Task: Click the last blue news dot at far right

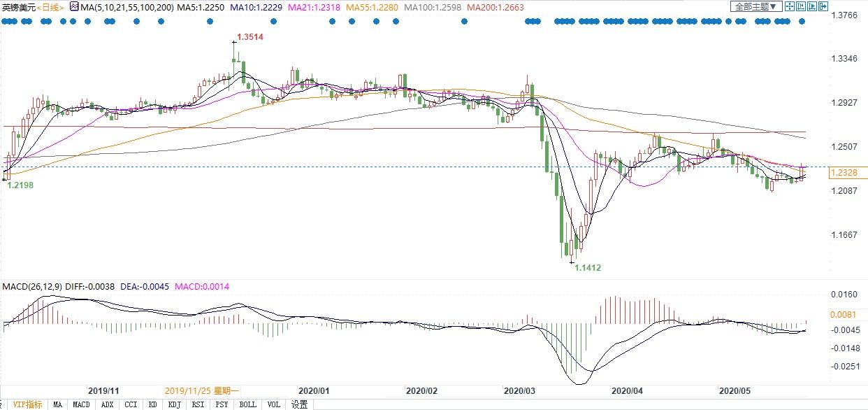Action: [802, 22]
